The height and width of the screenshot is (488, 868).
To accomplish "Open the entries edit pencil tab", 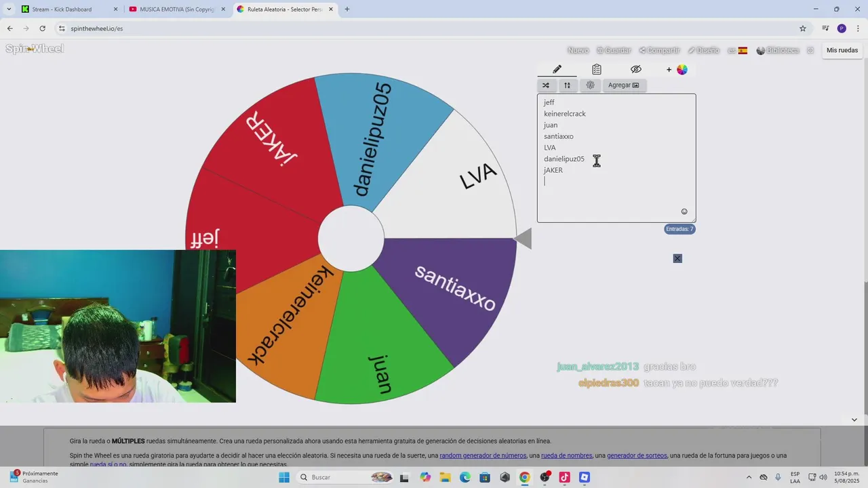I will click(557, 69).
